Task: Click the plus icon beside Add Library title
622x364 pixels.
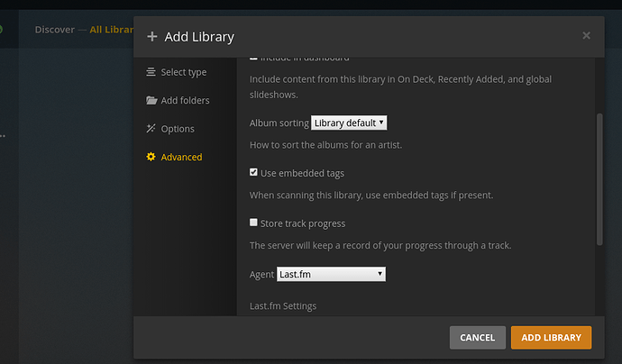Action: click(152, 37)
